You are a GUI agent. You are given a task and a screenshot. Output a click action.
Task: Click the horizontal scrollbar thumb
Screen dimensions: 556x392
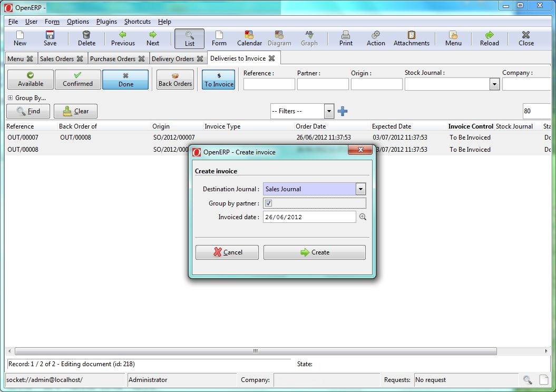coord(255,351)
